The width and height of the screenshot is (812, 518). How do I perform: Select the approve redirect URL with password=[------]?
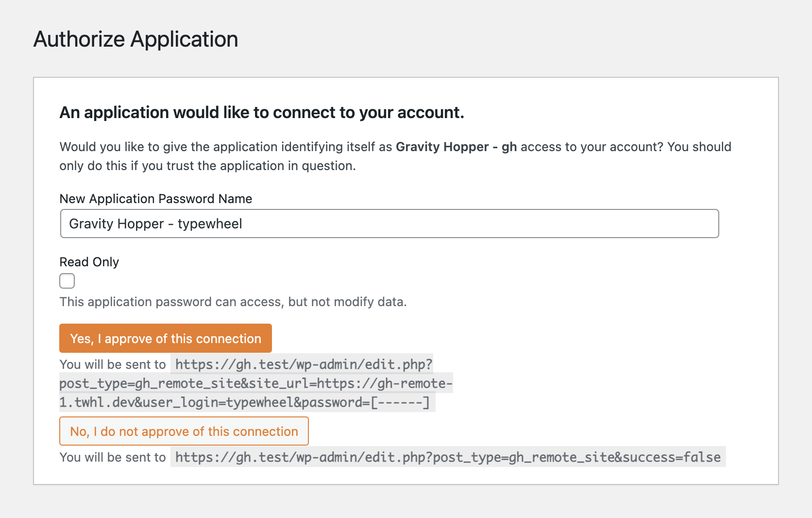pyautogui.click(x=256, y=383)
